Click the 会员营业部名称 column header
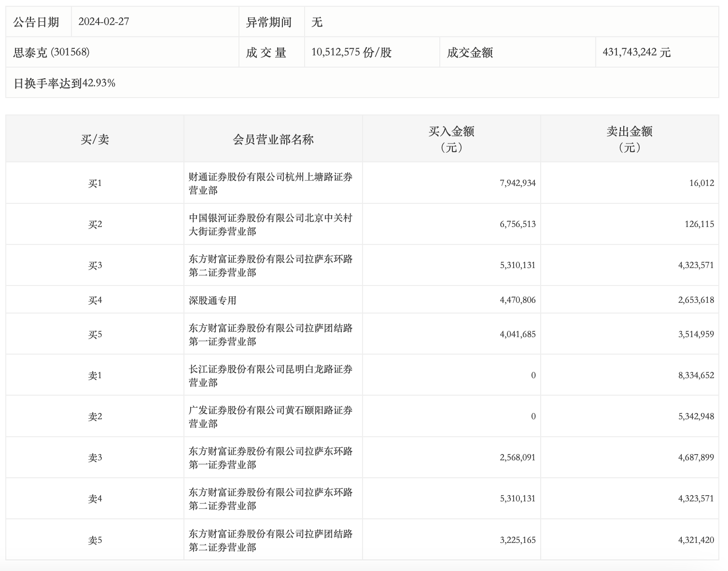This screenshot has width=728, height=571. coord(273,140)
